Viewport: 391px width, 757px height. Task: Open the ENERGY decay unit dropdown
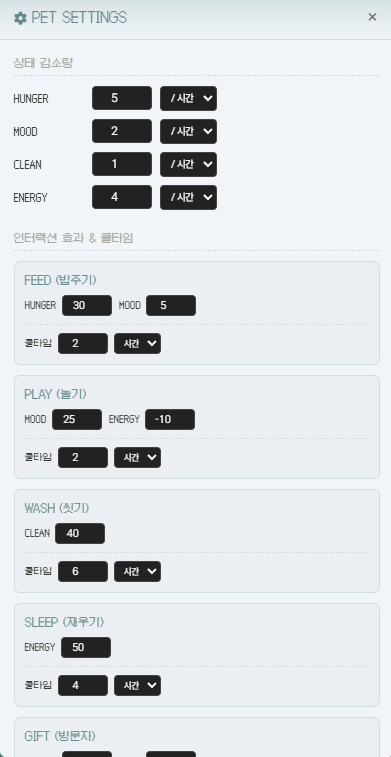click(x=188, y=197)
